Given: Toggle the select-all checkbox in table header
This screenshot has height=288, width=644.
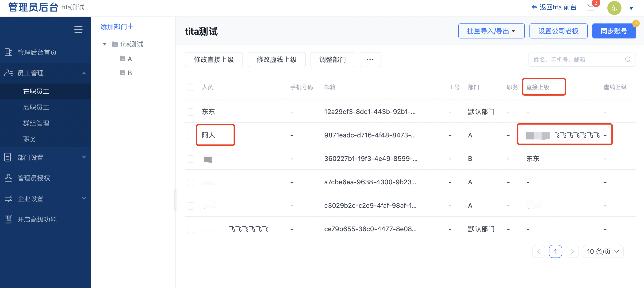Looking at the screenshot, I should tap(191, 87).
